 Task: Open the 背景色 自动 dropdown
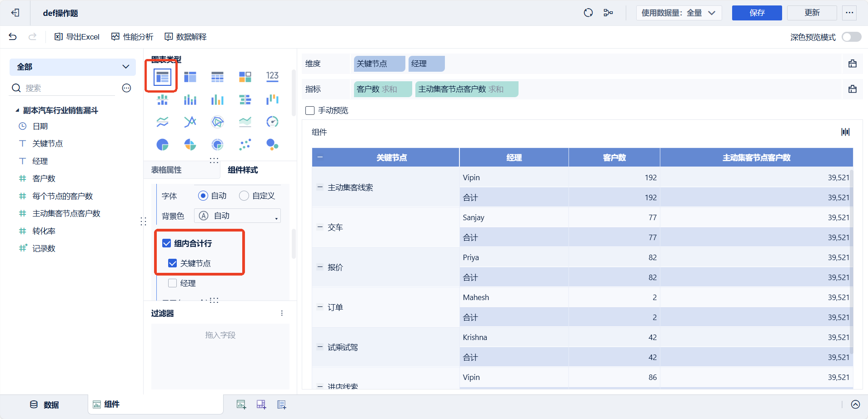(x=237, y=216)
